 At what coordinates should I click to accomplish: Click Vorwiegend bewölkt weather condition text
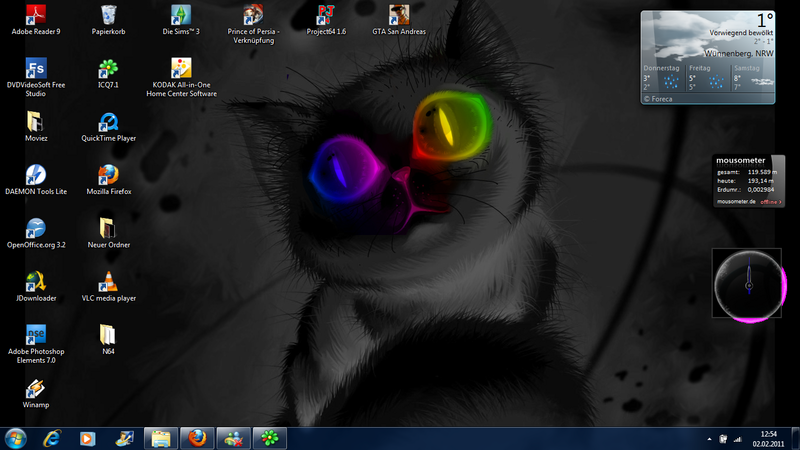click(741, 32)
